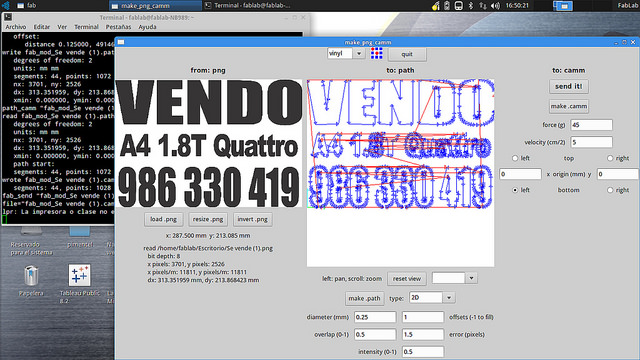Viewport: 640px width, 360px height.
Task: Switch to Terminal taskbar entry
Action: click(248, 6)
